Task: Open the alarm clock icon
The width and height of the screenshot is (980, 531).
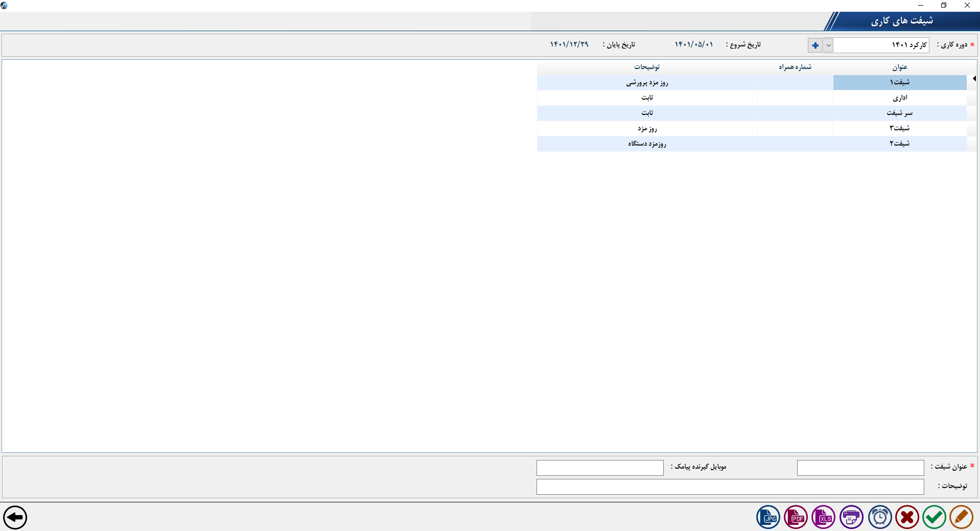Action: [x=879, y=517]
